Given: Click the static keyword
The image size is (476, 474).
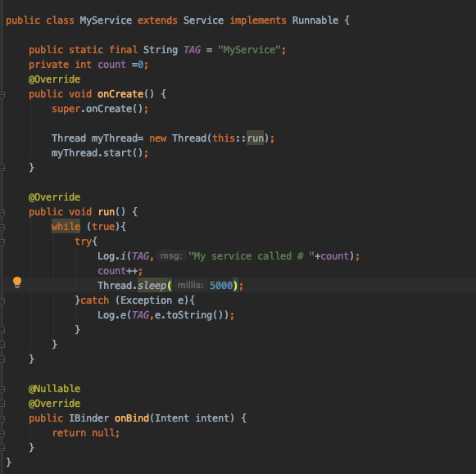Looking at the screenshot, I should tap(86, 50).
